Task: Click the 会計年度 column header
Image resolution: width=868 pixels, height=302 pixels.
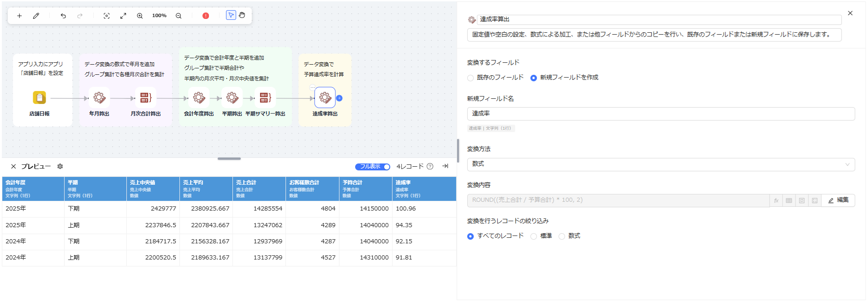Action: pyautogui.click(x=33, y=189)
